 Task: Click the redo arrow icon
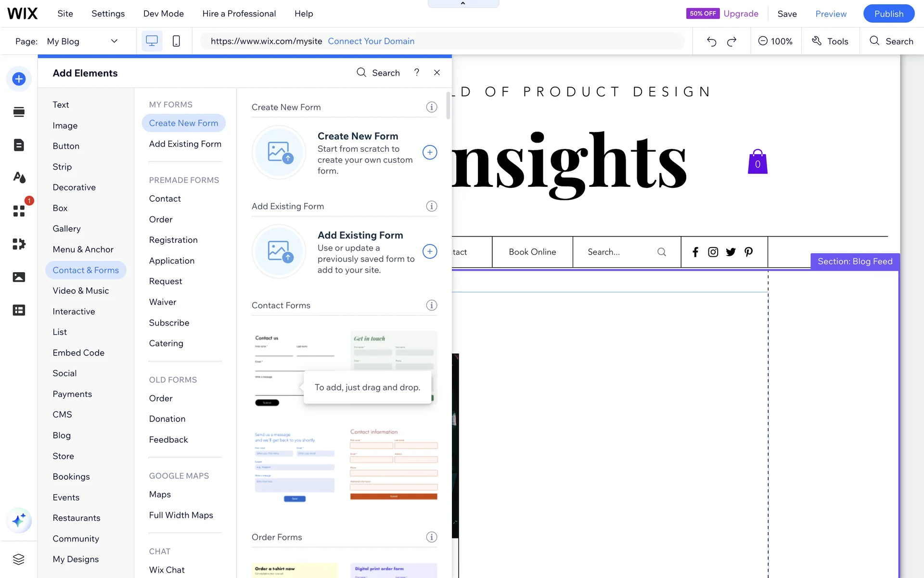pyautogui.click(x=732, y=41)
